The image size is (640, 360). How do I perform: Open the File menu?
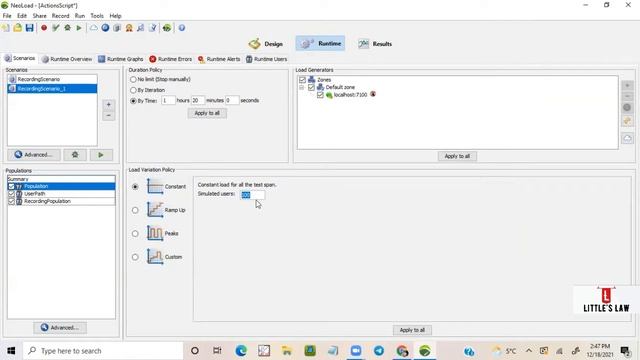[7, 16]
